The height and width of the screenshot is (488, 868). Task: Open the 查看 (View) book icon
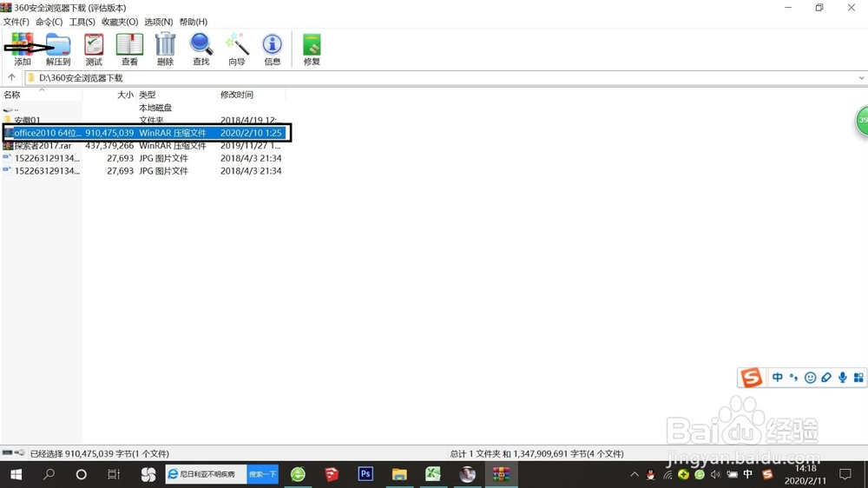click(129, 49)
